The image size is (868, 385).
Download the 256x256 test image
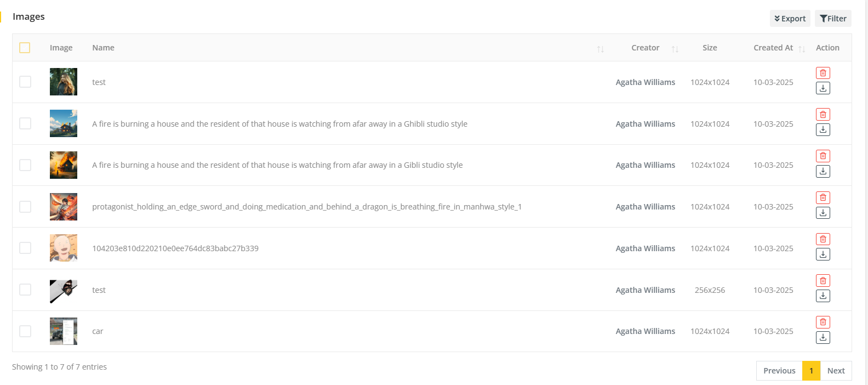(823, 296)
